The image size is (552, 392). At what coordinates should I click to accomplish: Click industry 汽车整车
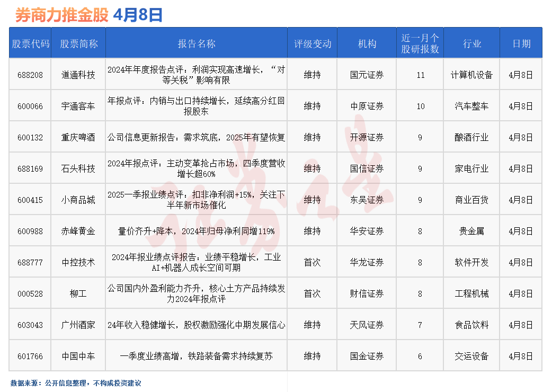pyautogui.click(x=471, y=106)
